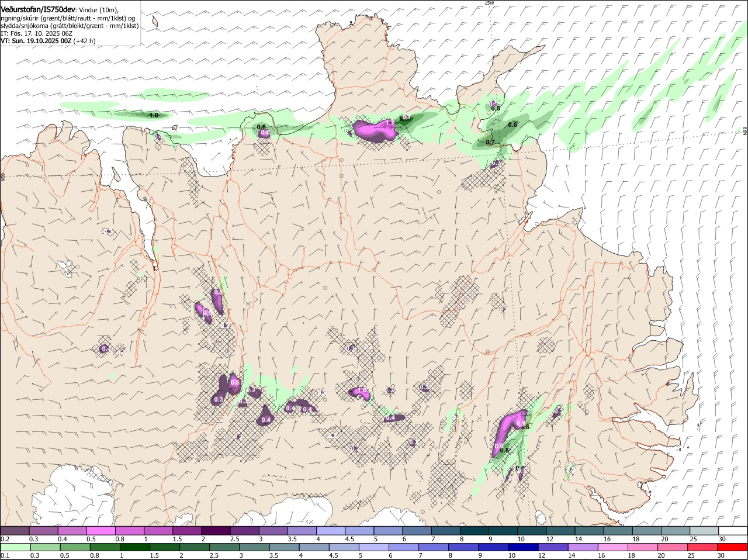Select the bottom-row 3–3.5 grey-green swatch
The image size is (748, 560).
[254, 547]
